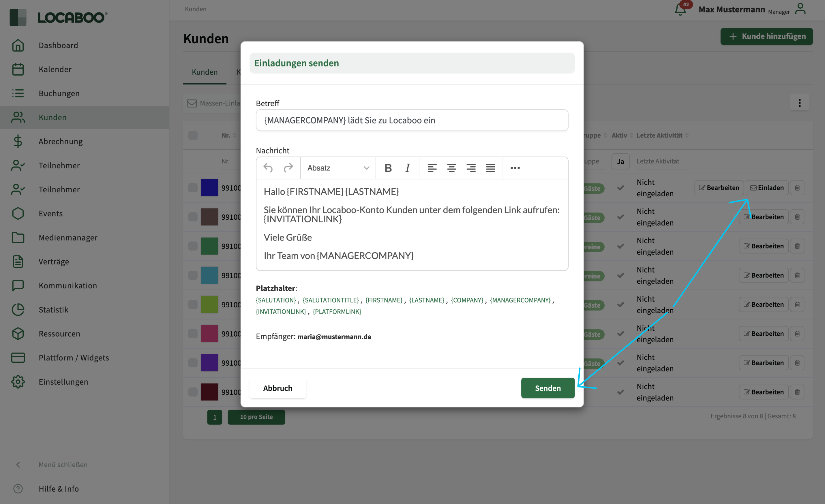Open the 10 pro Seite dropdown
The image size is (825, 504).
click(x=256, y=417)
